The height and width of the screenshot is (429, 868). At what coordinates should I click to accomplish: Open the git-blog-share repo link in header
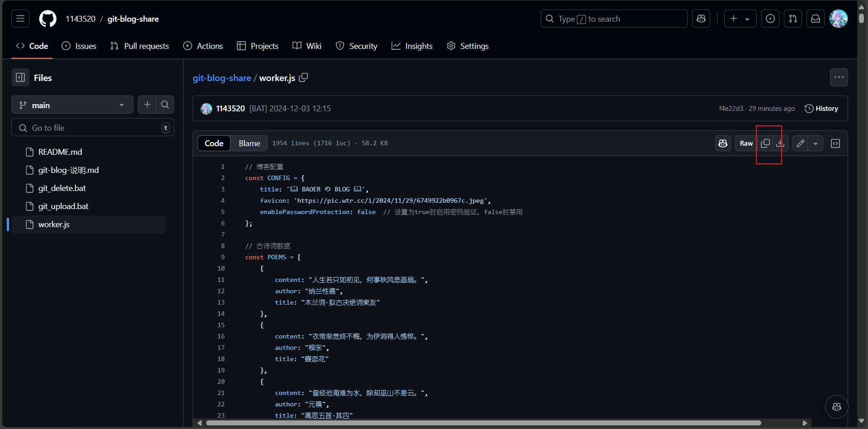133,19
